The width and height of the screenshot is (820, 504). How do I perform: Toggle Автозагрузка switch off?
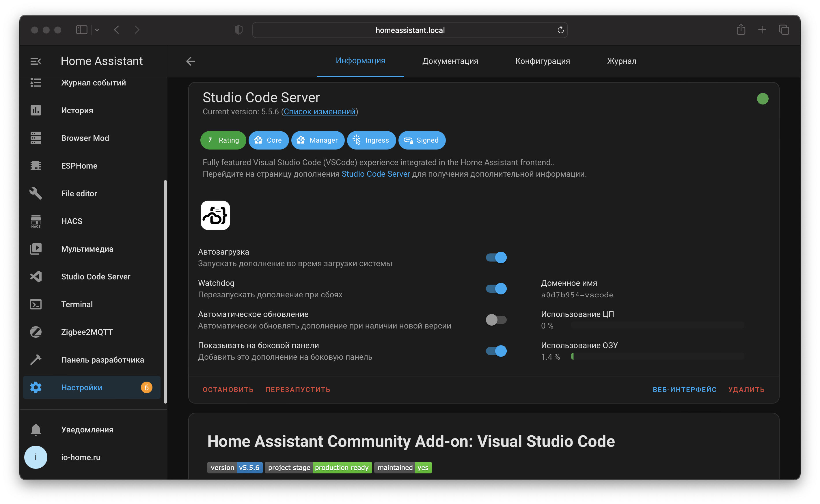coord(496,257)
